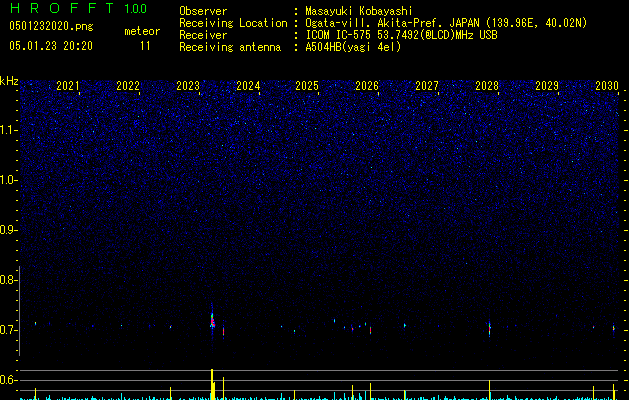This screenshot has height=400, width=629.
Task: Click the 'Observer' label
Action: 203,11
